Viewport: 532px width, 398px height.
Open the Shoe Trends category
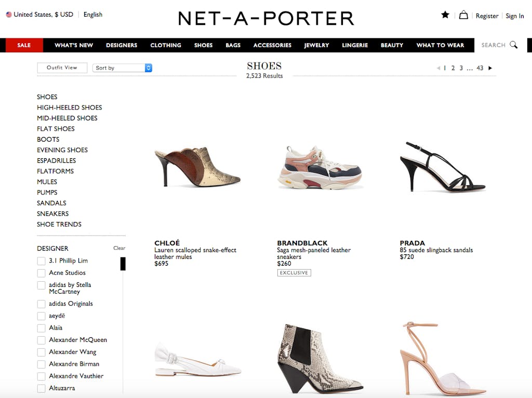point(59,224)
